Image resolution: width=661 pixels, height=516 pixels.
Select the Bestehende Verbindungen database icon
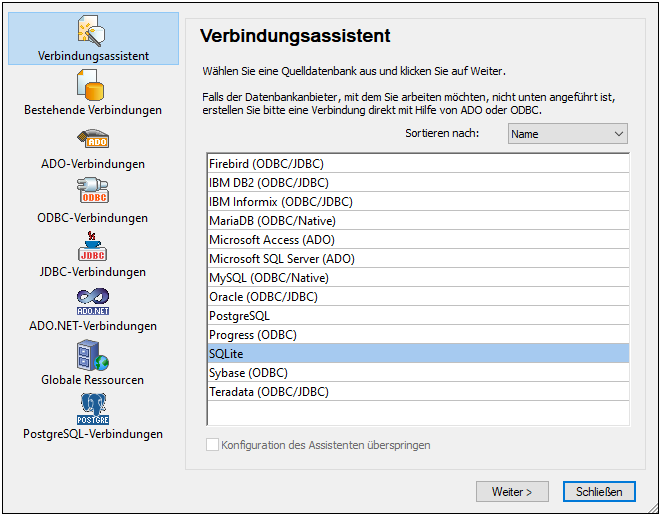click(93, 85)
